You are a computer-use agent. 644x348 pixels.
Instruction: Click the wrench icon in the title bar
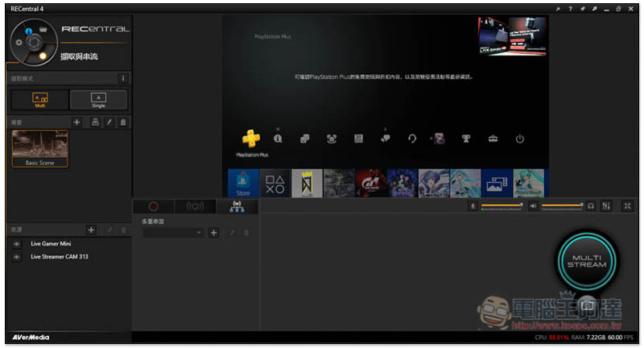558,9
